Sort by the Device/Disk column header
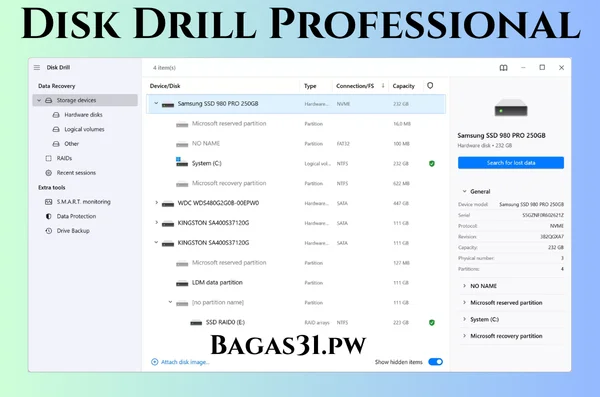The width and height of the screenshot is (600, 397). [x=165, y=86]
